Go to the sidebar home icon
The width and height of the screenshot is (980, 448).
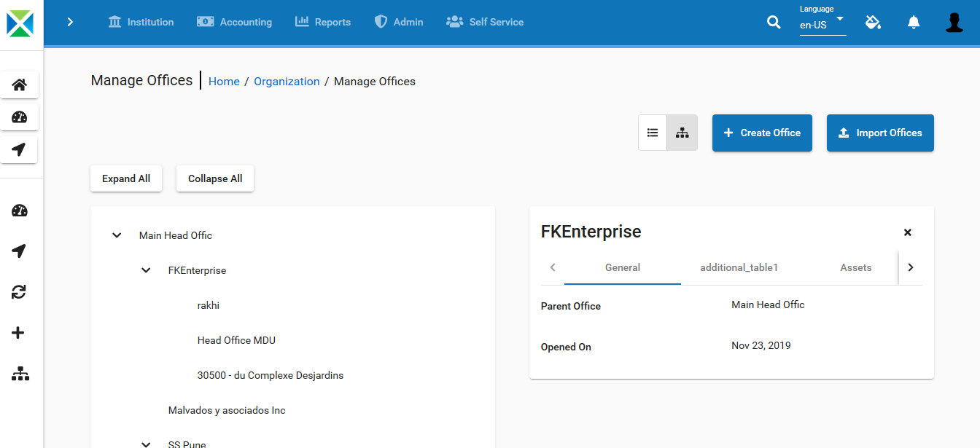click(x=20, y=85)
